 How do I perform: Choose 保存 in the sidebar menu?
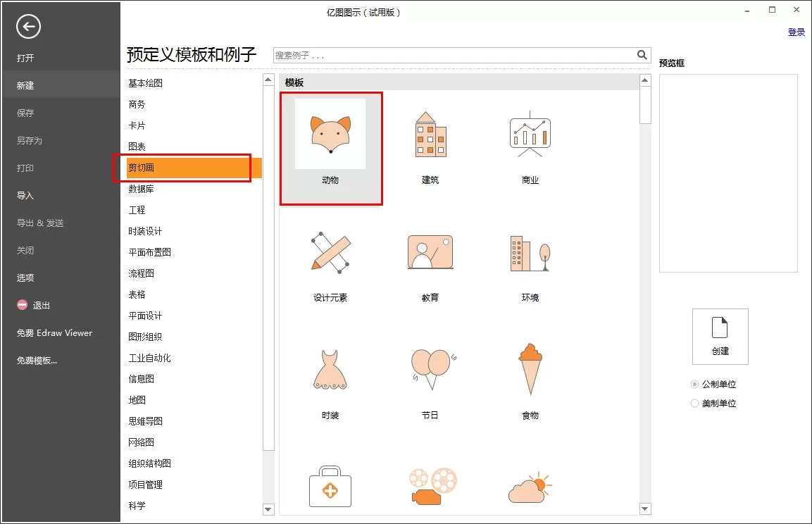tap(25, 113)
